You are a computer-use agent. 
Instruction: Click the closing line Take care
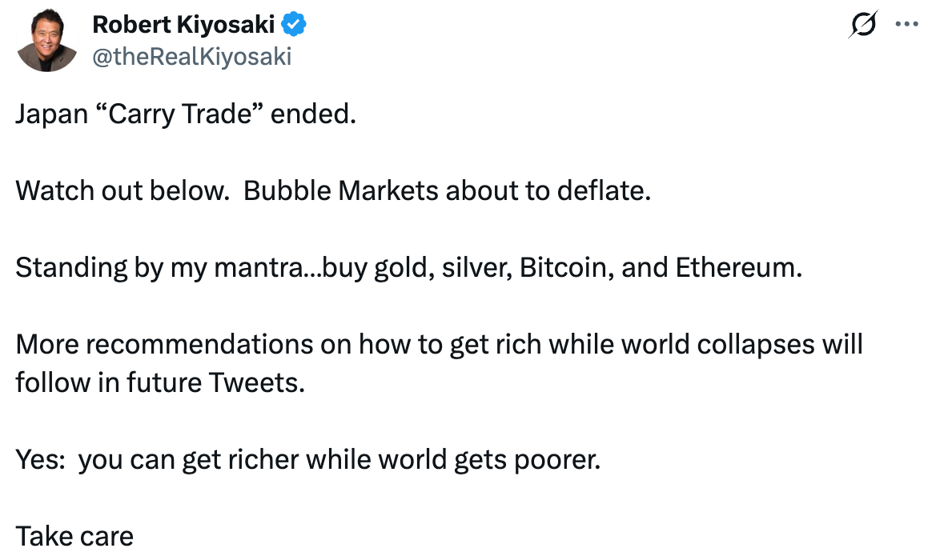pos(74,537)
